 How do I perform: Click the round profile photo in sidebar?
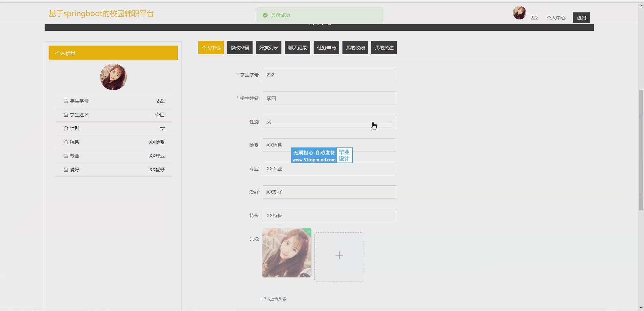point(113,77)
